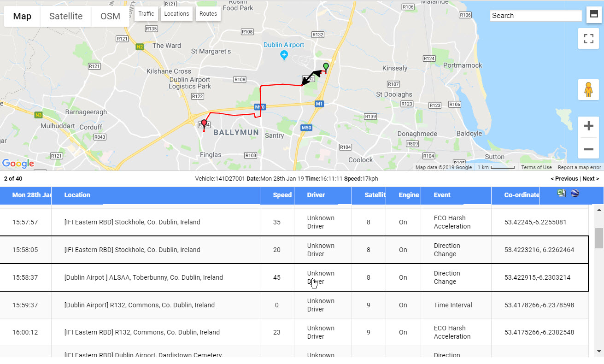Select the 15:58:37 time cell
Image resolution: width=604 pixels, height=364 pixels.
pos(25,277)
